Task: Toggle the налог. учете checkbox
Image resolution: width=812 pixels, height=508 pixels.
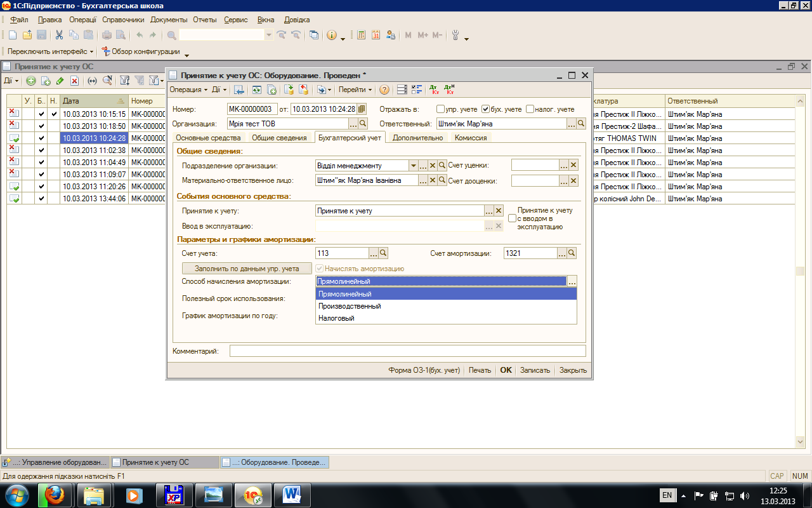Action: (530, 109)
